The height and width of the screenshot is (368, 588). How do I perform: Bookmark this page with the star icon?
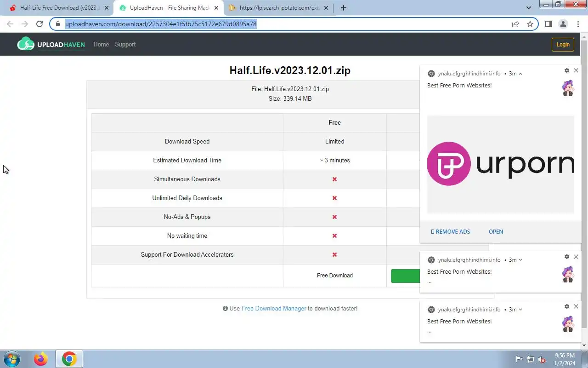(530, 24)
